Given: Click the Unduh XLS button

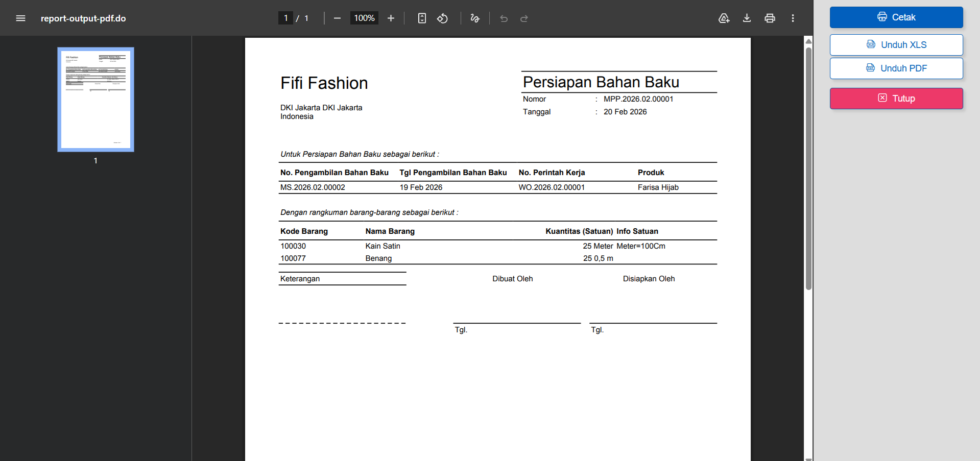Looking at the screenshot, I should coord(896,44).
